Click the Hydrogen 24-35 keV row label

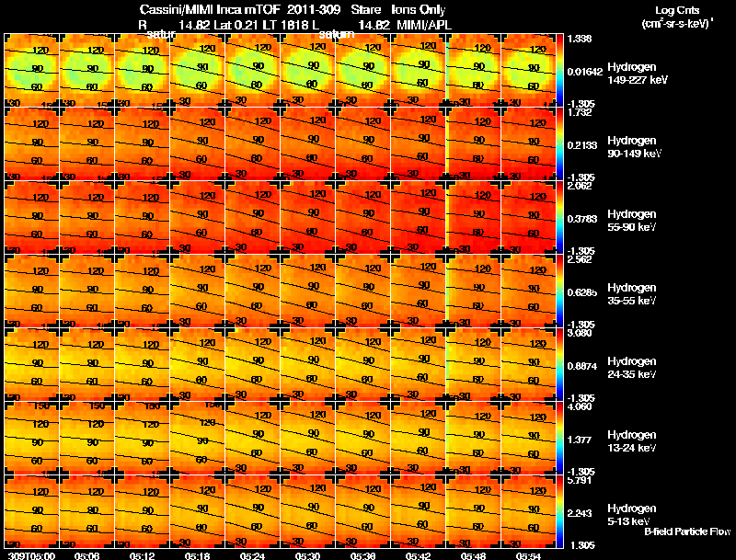pyautogui.click(x=632, y=368)
